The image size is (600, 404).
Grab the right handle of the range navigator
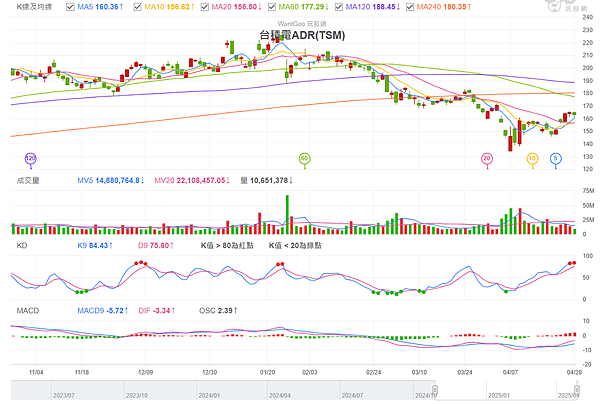(576, 390)
